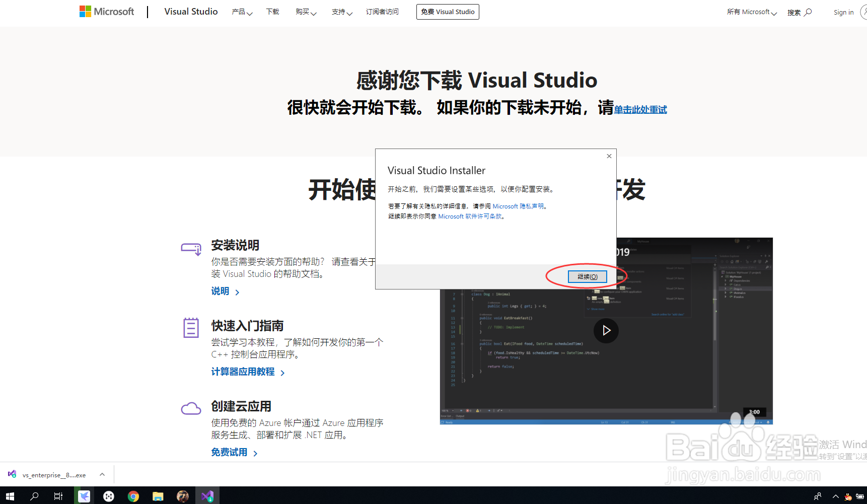Screen dimensions: 867x504
Task: Open the Visual Studio home link
Action: 191,12
